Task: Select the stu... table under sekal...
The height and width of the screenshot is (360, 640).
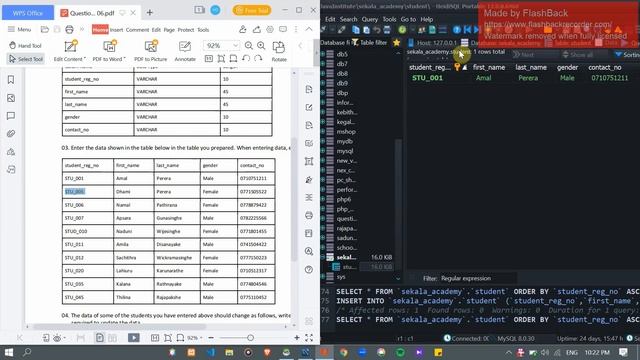Action: 349,267
